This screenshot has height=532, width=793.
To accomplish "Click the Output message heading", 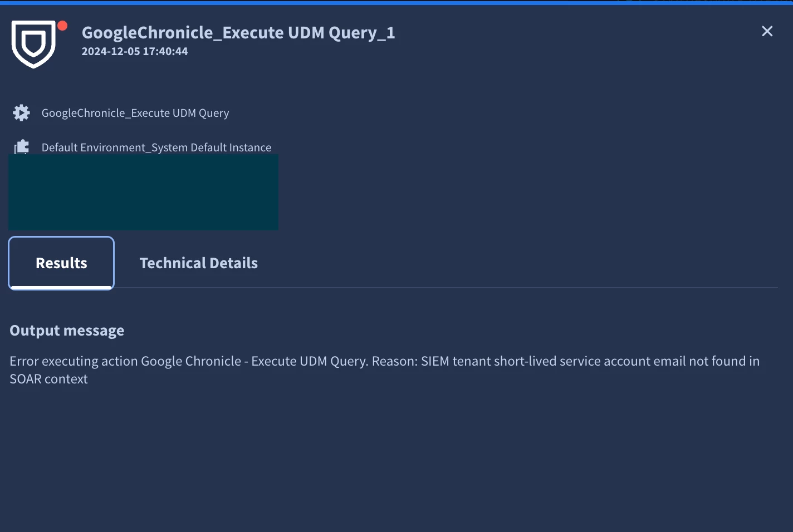I will coord(67,331).
